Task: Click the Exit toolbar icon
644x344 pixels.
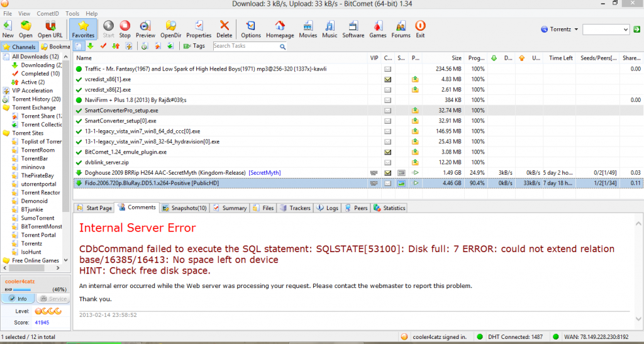Action: 420,29
